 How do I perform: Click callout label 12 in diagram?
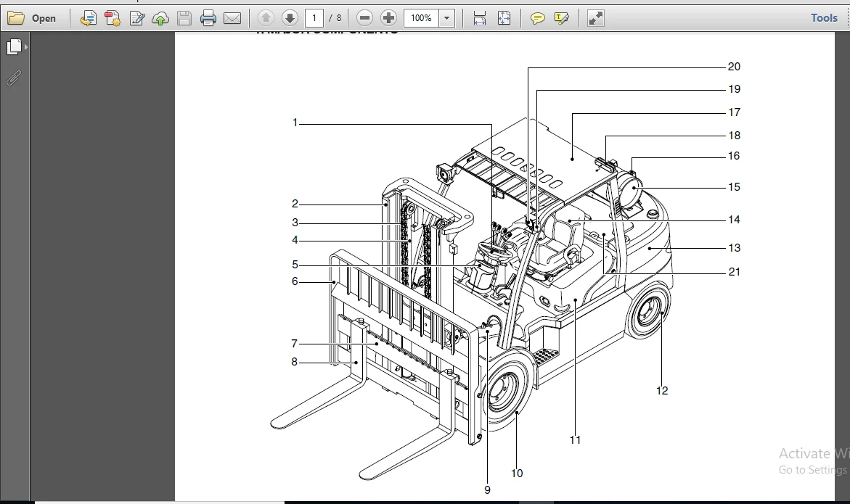pos(662,391)
